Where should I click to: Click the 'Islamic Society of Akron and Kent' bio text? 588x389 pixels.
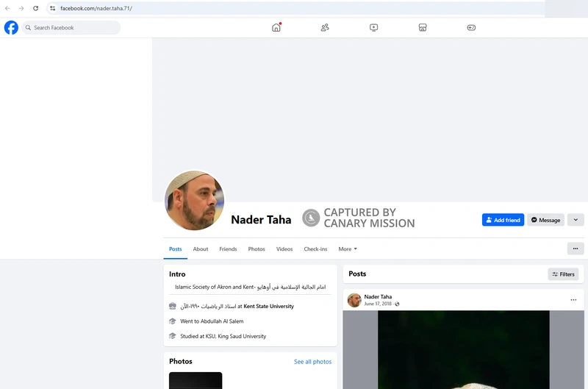click(250, 287)
